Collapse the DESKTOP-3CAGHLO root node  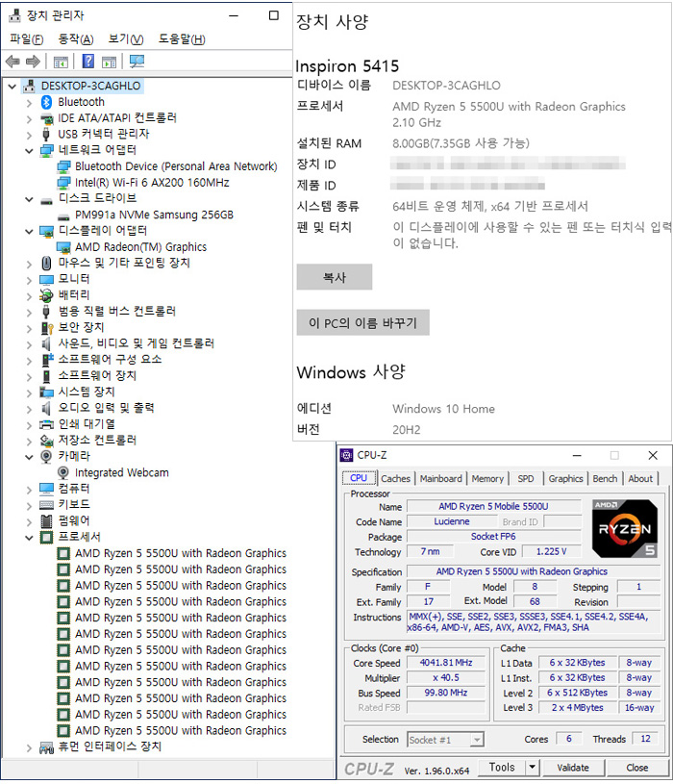12,86
